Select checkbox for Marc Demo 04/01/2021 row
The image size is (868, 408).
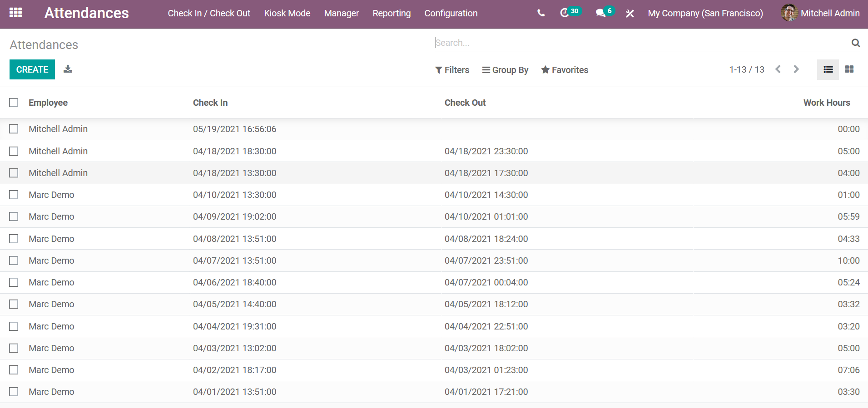pyautogui.click(x=14, y=392)
